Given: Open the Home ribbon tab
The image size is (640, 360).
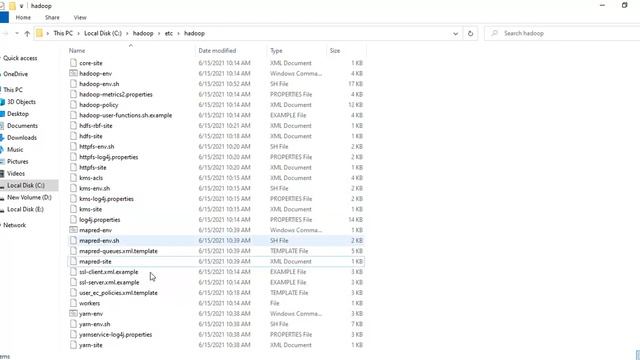Looking at the screenshot, I should (x=23, y=18).
